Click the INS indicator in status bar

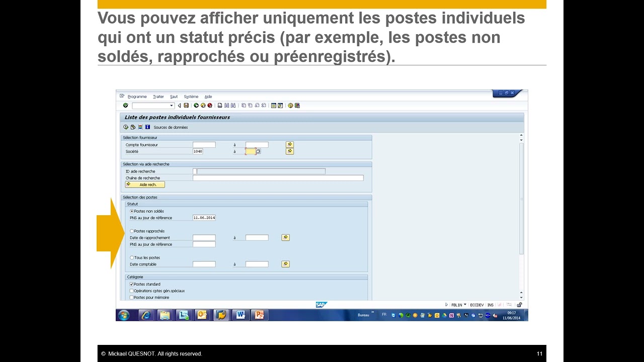(x=491, y=305)
